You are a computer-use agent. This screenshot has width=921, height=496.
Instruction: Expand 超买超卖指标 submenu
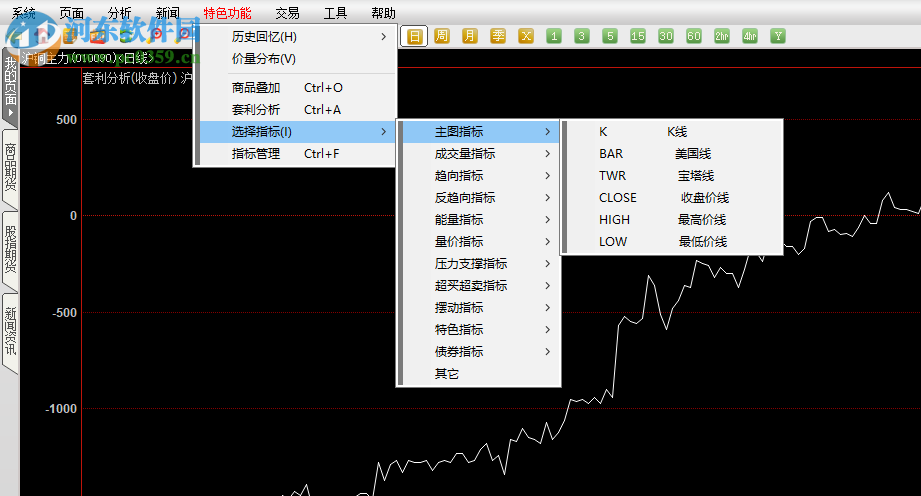coord(480,286)
